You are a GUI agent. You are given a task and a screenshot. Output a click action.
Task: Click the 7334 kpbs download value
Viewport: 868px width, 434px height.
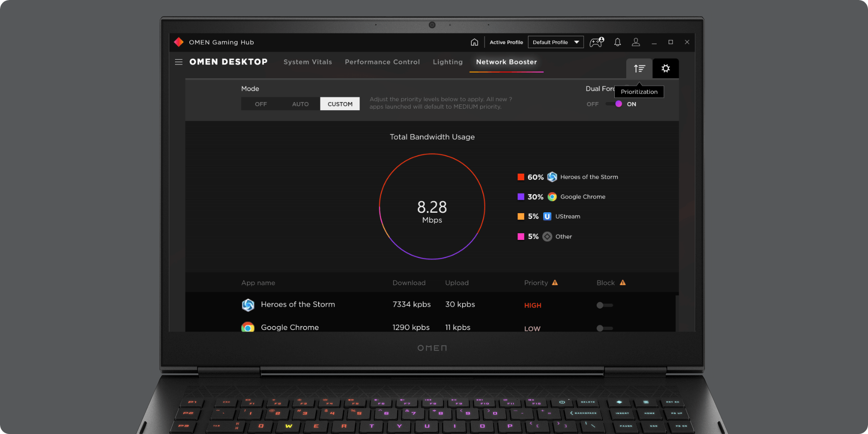point(412,304)
